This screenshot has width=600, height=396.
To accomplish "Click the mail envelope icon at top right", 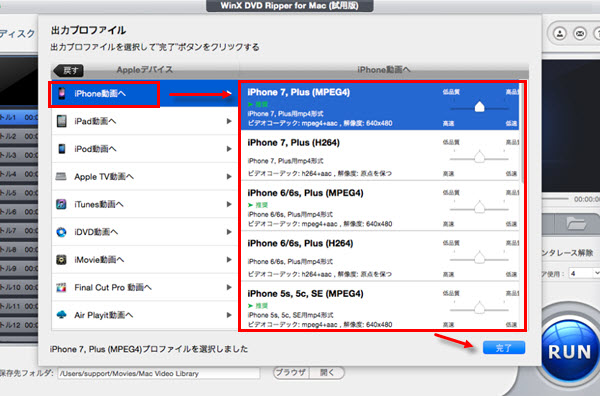I will tap(580, 34).
